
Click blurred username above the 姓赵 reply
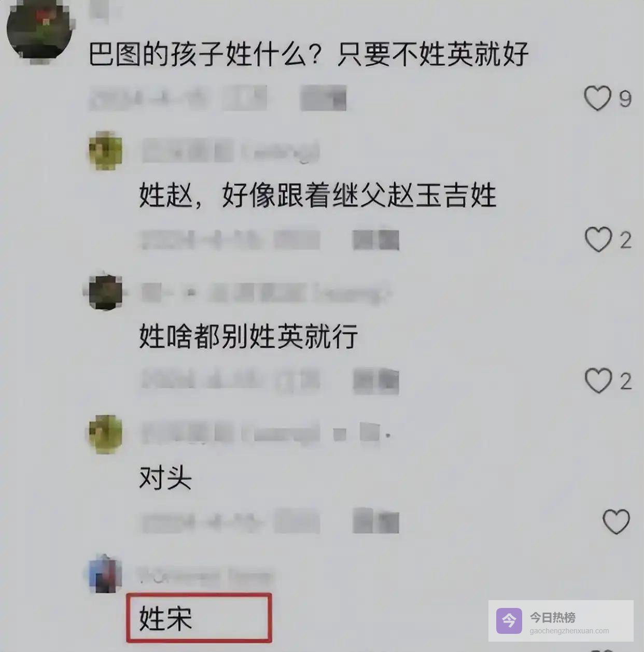point(231,151)
